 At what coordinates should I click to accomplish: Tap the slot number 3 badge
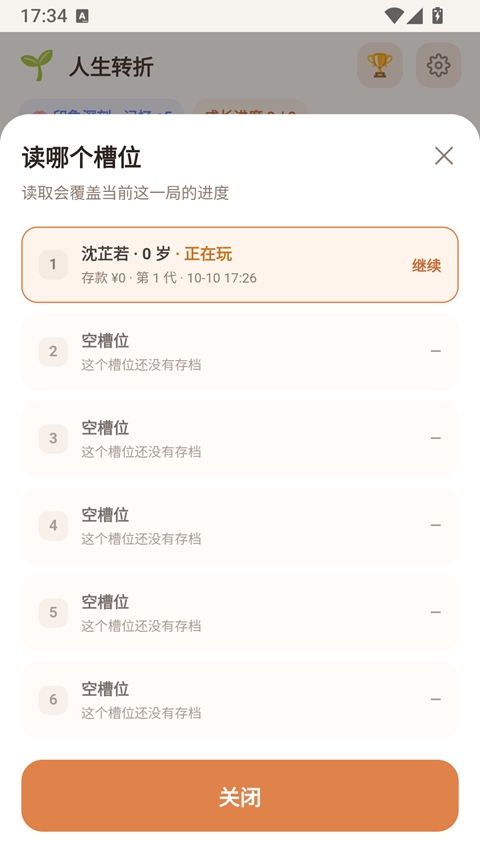coord(53,438)
